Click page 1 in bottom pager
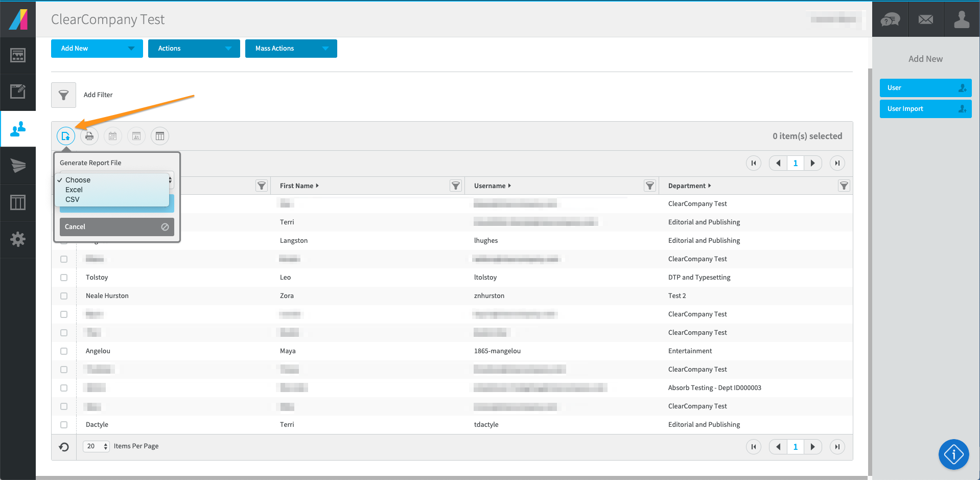The height and width of the screenshot is (480, 980). pyautogui.click(x=796, y=447)
